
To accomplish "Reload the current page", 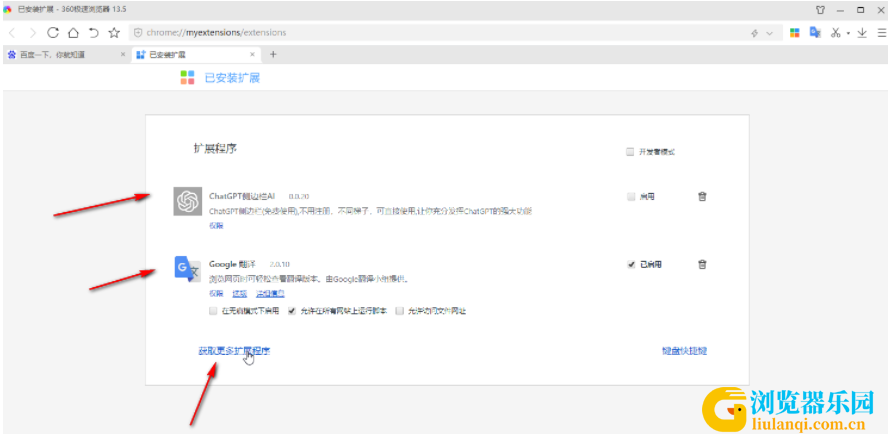I will point(53,32).
